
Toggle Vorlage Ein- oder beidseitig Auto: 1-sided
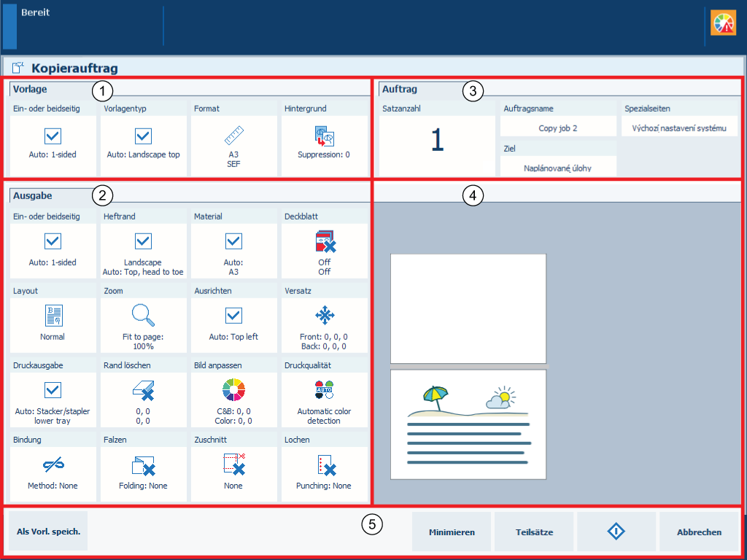pos(53,136)
